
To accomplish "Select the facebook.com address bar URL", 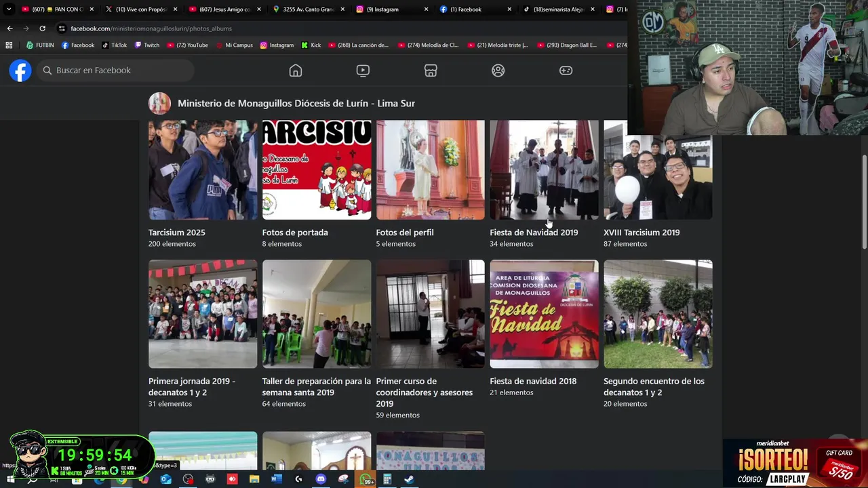I will tap(151, 28).
